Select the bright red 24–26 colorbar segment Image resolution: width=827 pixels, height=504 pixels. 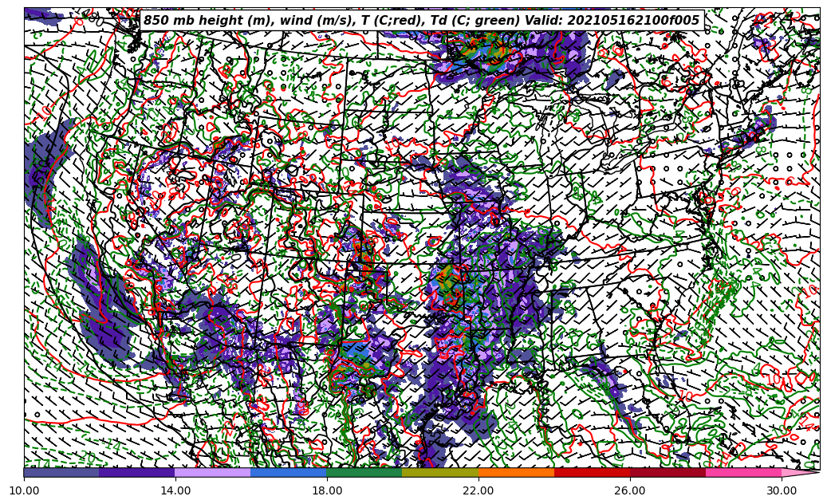(x=592, y=472)
